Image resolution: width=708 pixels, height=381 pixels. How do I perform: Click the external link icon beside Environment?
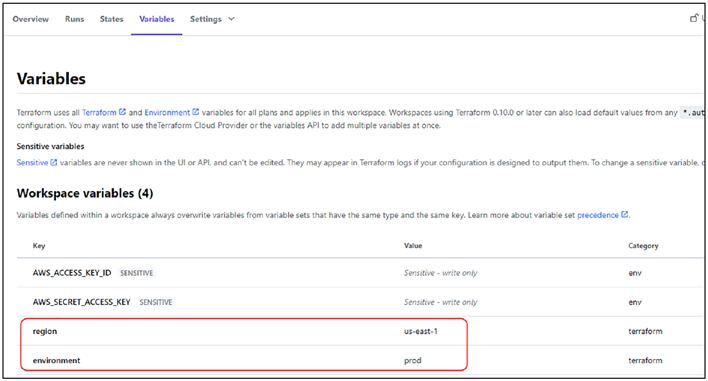[x=196, y=112]
